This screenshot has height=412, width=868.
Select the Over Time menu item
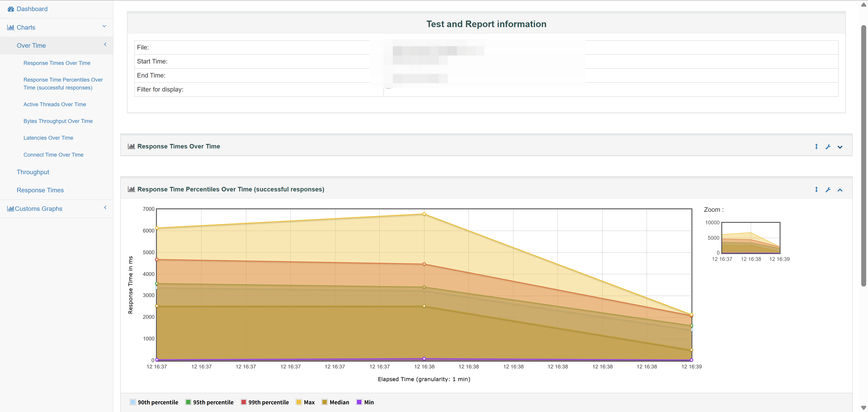coord(31,45)
